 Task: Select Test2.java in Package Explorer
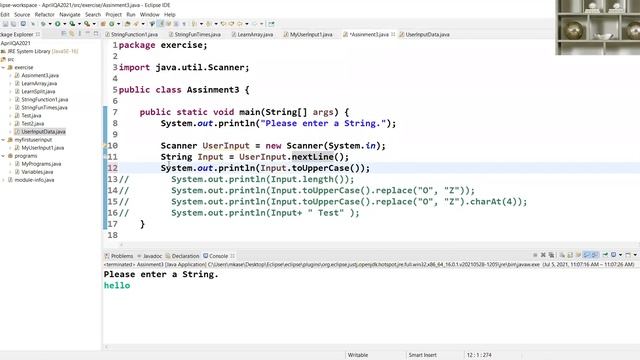tap(32, 124)
